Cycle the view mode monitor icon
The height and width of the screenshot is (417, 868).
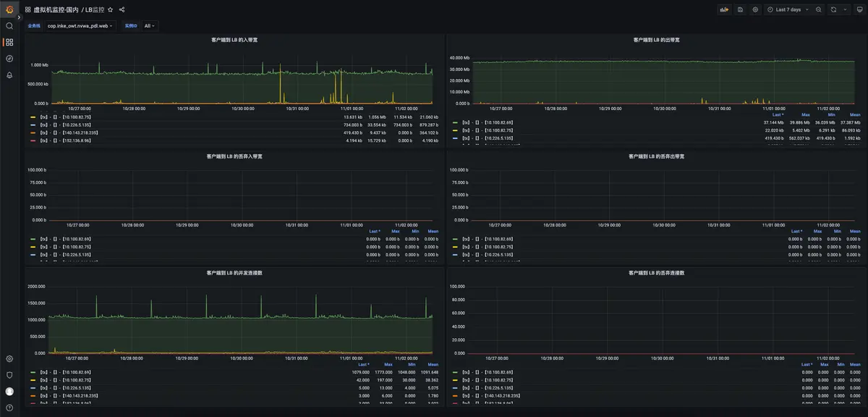(859, 9)
